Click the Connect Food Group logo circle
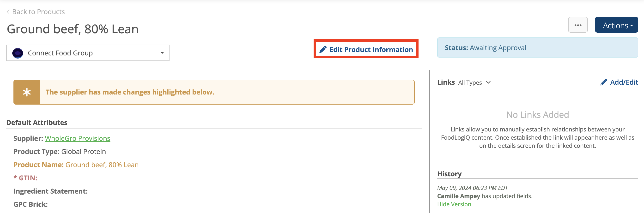 [x=18, y=53]
